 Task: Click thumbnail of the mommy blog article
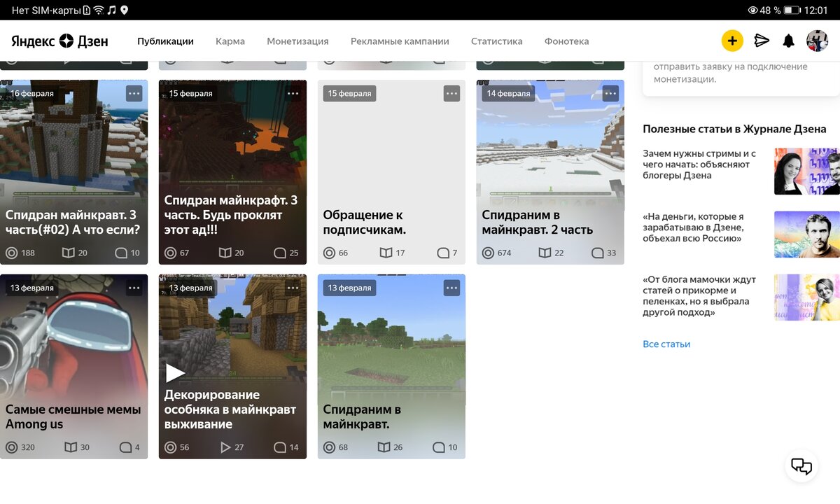(x=806, y=297)
